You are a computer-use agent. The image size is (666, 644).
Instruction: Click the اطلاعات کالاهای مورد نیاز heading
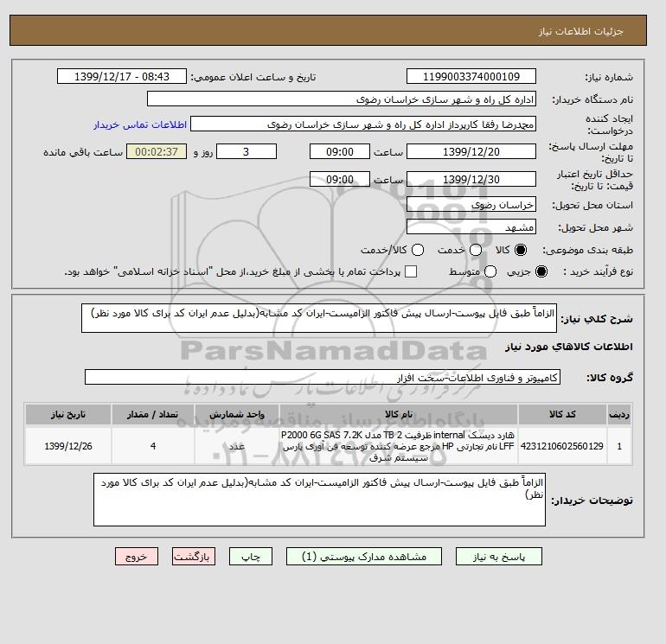(569, 347)
